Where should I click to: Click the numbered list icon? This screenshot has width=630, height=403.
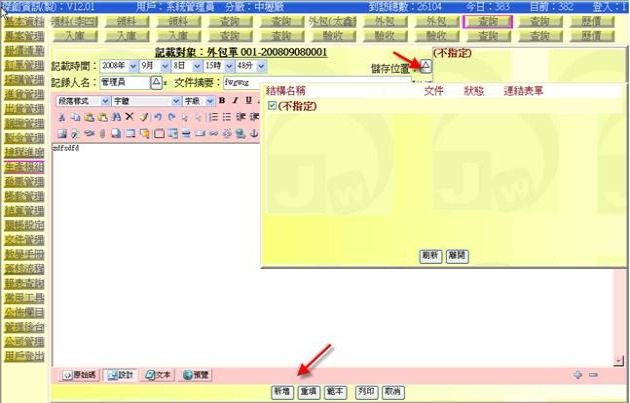pos(213,117)
